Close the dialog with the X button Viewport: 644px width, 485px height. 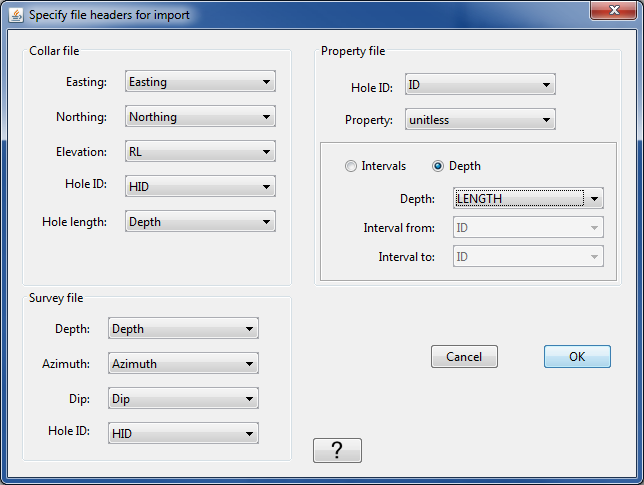point(614,10)
